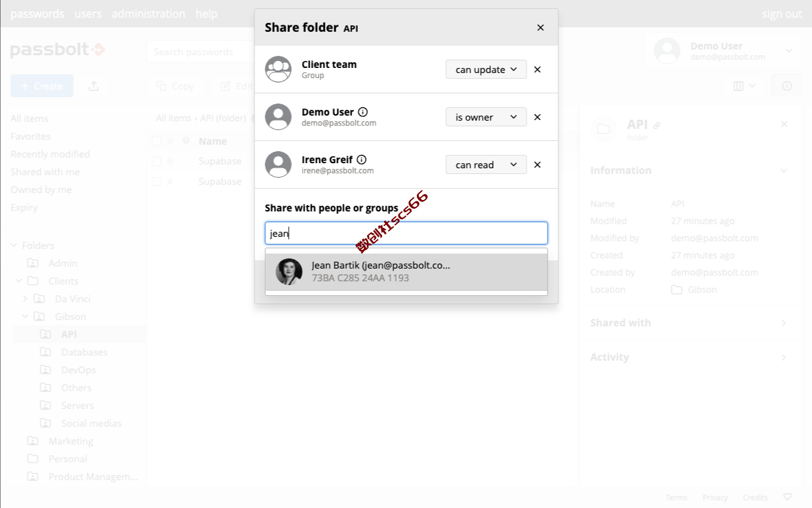Open the Terms link
Image resolution: width=812 pixels, height=508 pixels.
676,497
